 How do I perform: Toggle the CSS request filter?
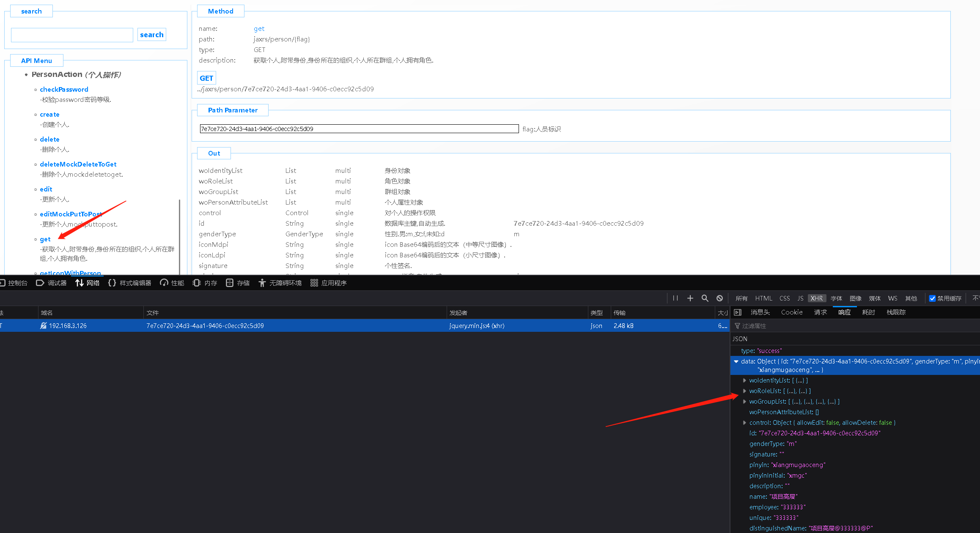(785, 298)
